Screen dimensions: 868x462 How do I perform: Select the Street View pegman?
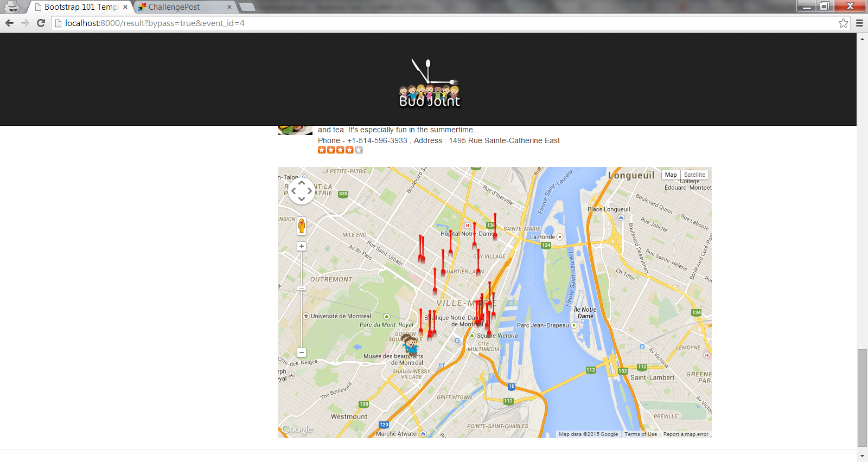pos(302,226)
